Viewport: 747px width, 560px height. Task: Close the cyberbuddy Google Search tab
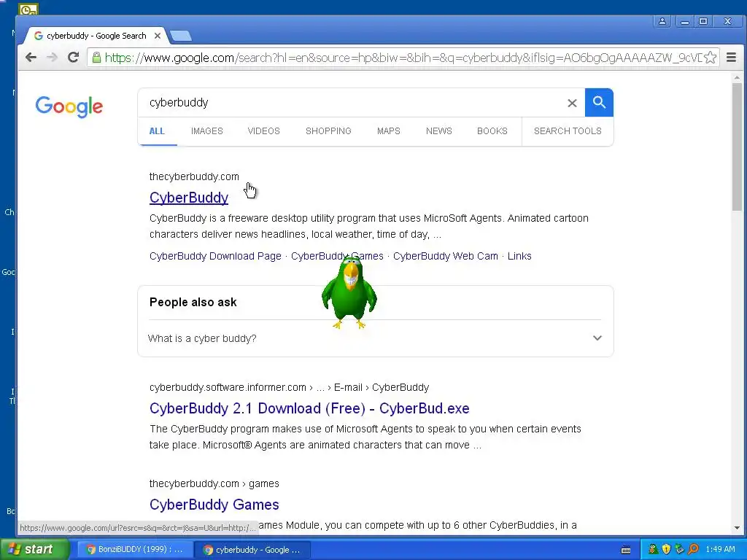pyautogui.click(x=158, y=36)
